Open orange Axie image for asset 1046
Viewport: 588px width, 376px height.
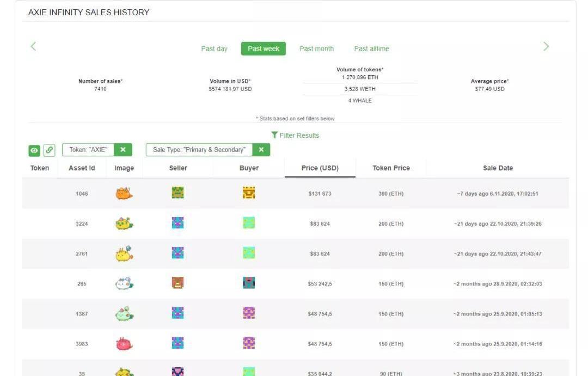124,193
